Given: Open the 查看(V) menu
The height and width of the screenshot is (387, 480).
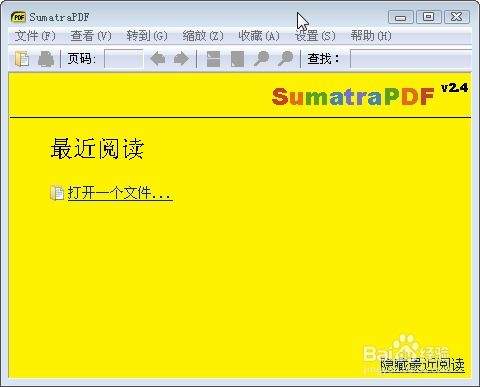Looking at the screenshot, I should (91, 36).
